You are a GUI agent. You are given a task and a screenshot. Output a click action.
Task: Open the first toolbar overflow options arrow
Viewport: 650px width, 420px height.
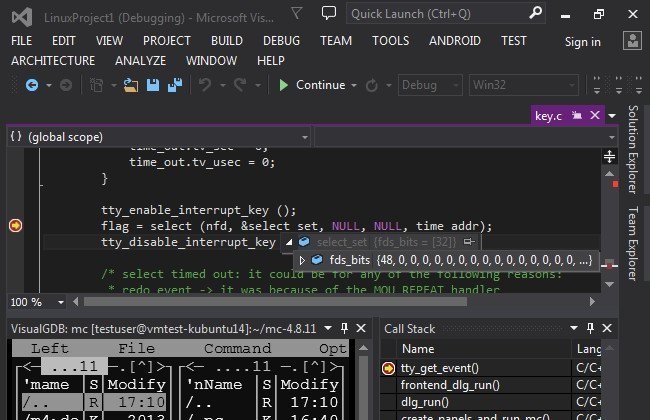(x=597, y=85)
